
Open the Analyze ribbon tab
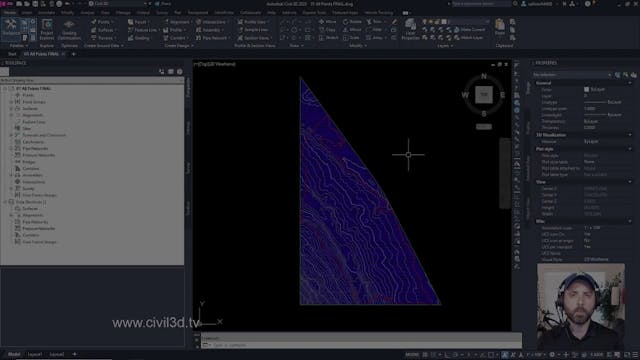point(87,13)
